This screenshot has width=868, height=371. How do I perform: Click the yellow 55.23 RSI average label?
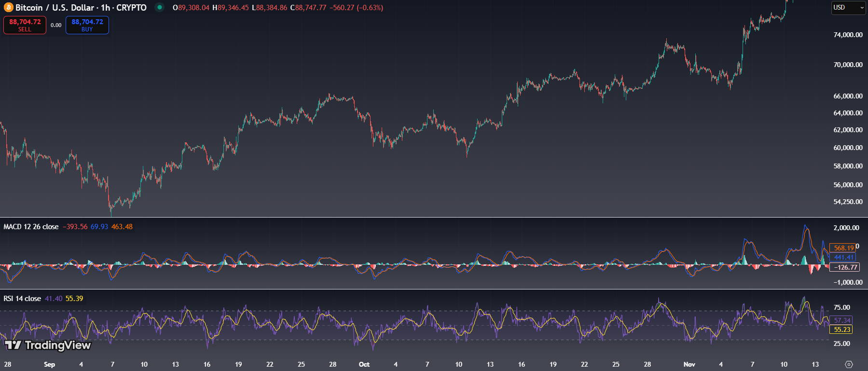point(842,330)
